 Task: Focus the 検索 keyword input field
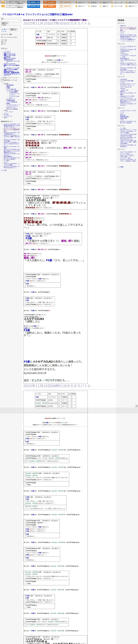11,21
